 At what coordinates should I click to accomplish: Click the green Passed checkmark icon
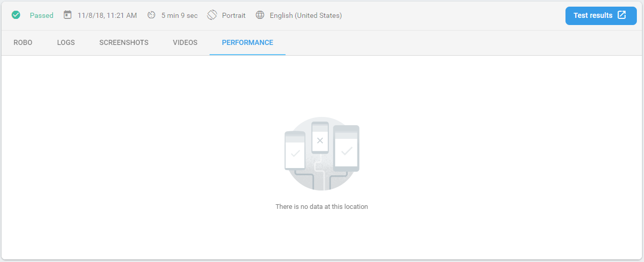click(16, 15)
